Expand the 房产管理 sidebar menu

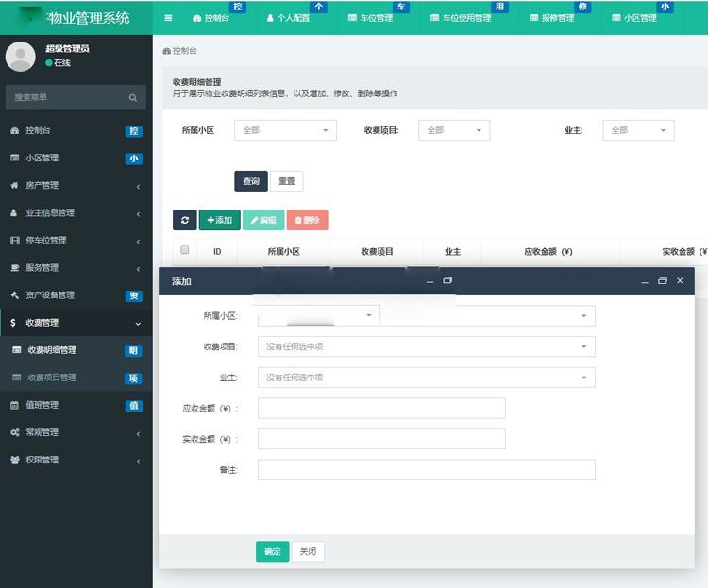tap(42, 185)
